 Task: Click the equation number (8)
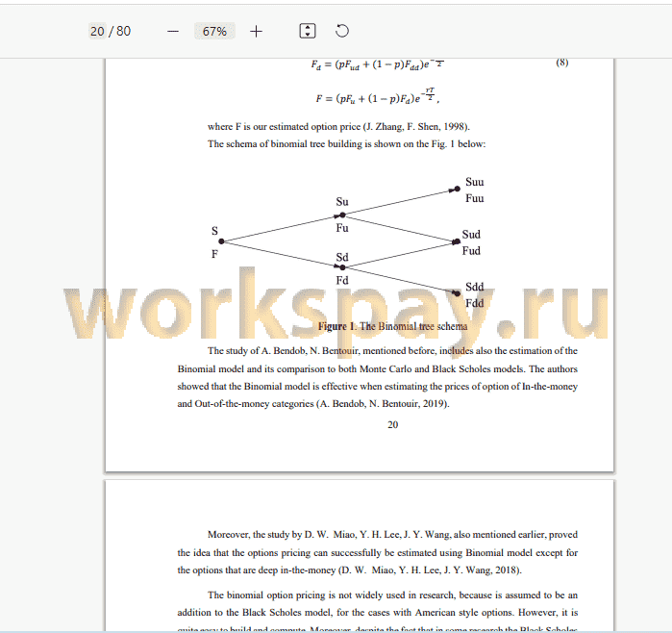pyautogui.click(x=562, y=63)
